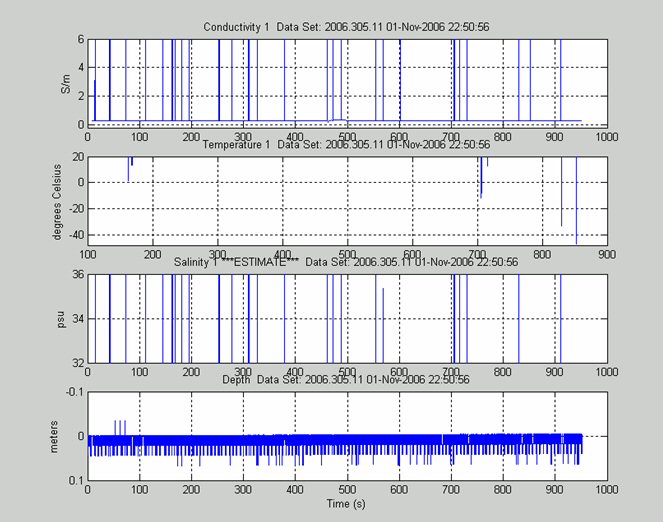Viewport: 663px width, 522px height.
Task: Select the degrees Celsius y-axis label
Action: click(x=57, y=202)
